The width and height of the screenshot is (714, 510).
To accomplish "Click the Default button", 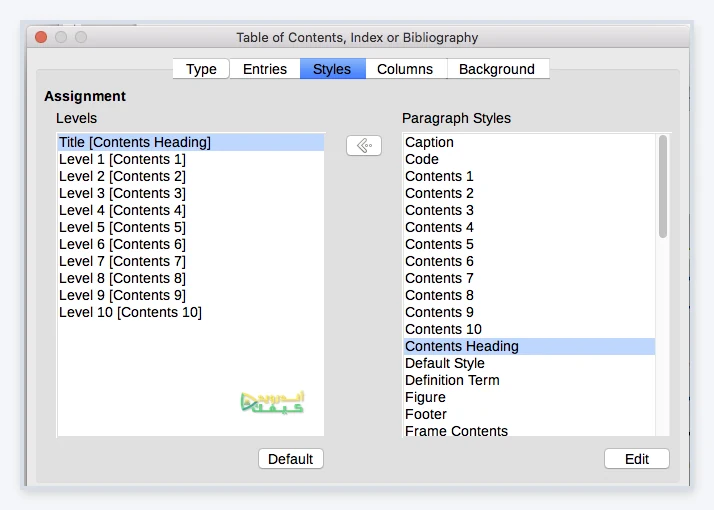I will [291, 459].
